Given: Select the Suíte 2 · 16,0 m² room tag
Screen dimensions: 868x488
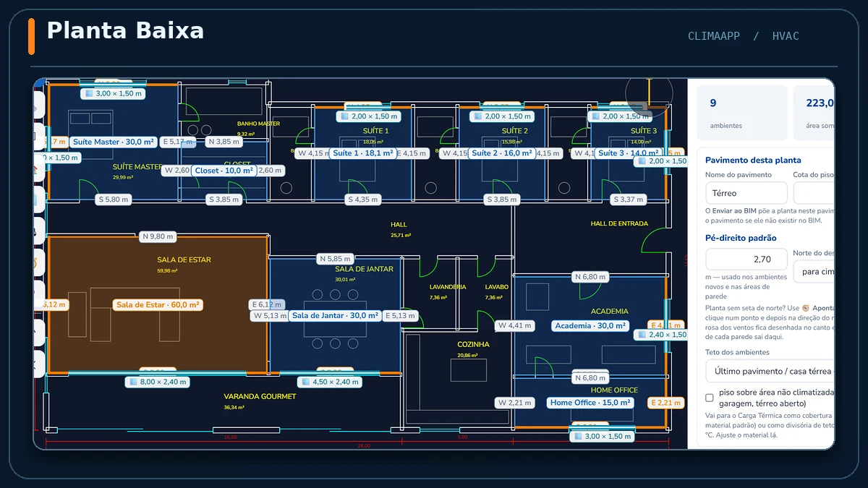Looking at the screenshot, I should tap(501, 153).
